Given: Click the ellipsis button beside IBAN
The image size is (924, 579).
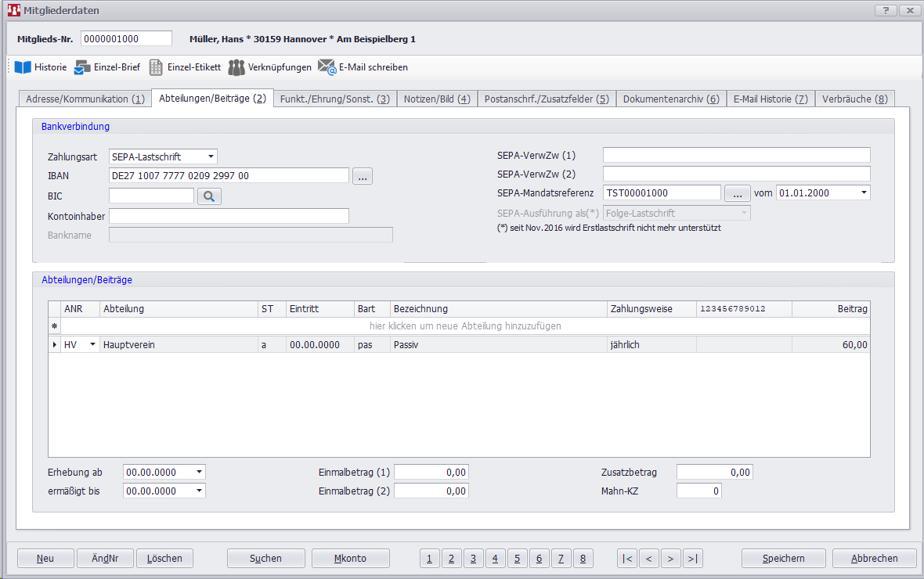Looking at the screenshot, I should click(x=362, y=176).
